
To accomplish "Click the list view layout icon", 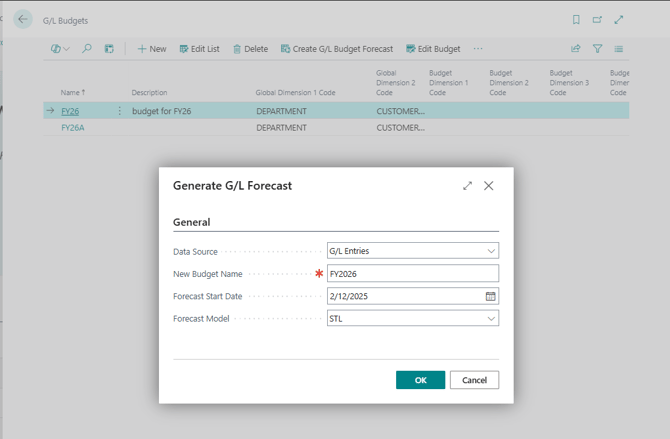I will (x=619, y=49).
